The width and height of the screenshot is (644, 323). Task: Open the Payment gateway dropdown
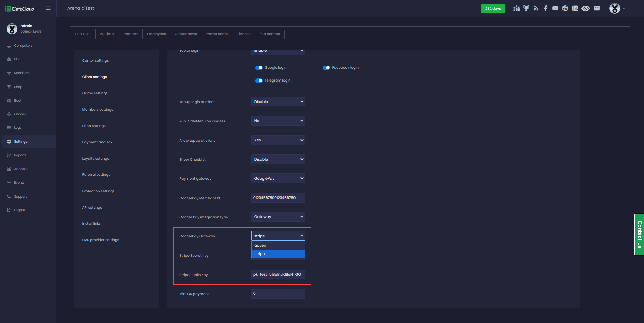click(x=278, y=178)
